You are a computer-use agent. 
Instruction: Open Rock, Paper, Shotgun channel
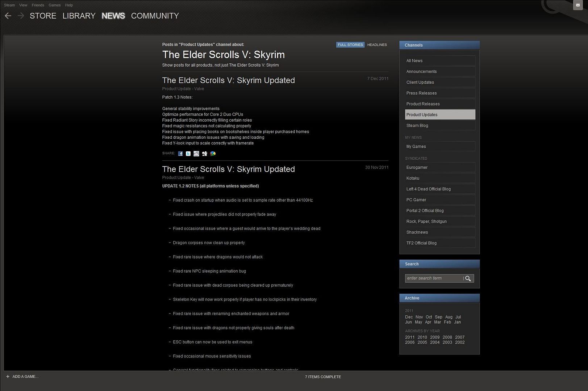click(x=440, y=221)
